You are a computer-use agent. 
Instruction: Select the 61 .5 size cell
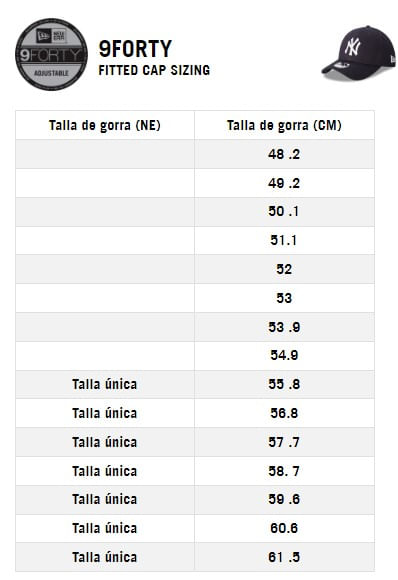pos(284,557)
